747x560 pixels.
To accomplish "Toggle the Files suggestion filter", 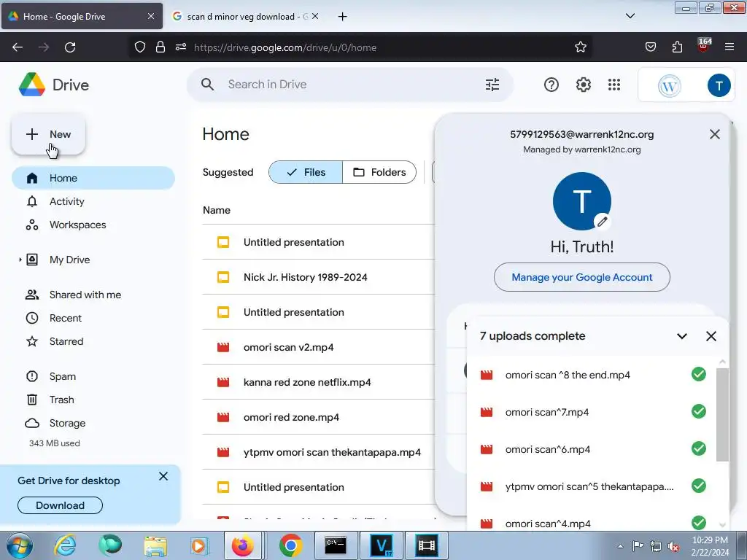I will point(306,172).
